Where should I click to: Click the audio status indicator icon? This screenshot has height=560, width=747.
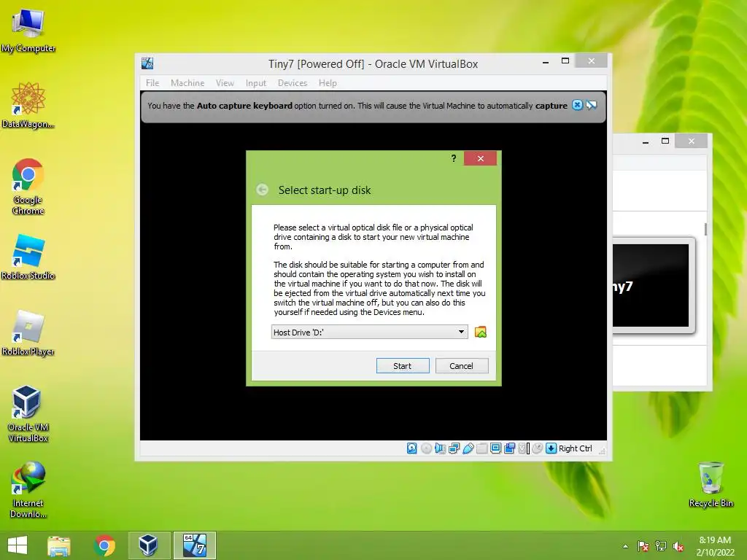pos(440,448)
